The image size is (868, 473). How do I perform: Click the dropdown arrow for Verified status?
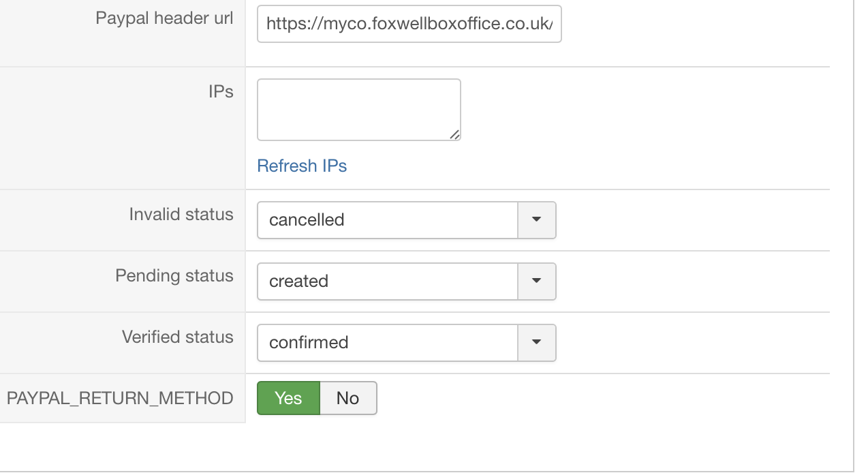(537, 343)
